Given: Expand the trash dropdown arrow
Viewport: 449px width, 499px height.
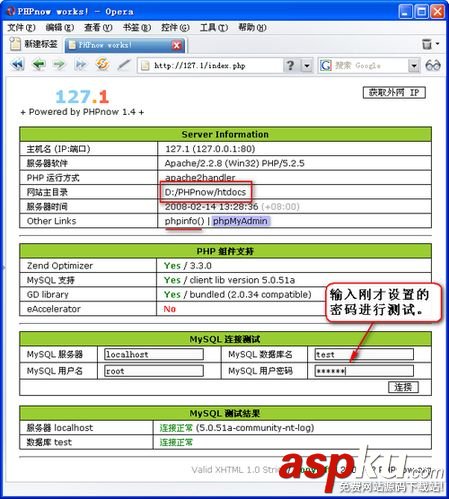Looking at the screenshot, I should pyautogui.click(x=438, y=44).
